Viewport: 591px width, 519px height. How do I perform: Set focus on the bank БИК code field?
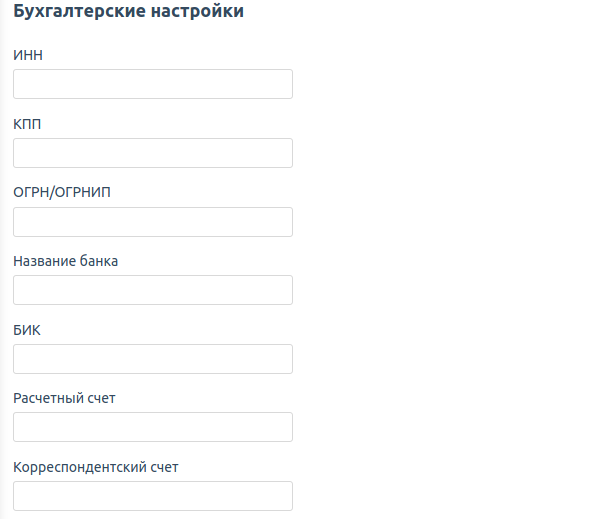point(153,359)
